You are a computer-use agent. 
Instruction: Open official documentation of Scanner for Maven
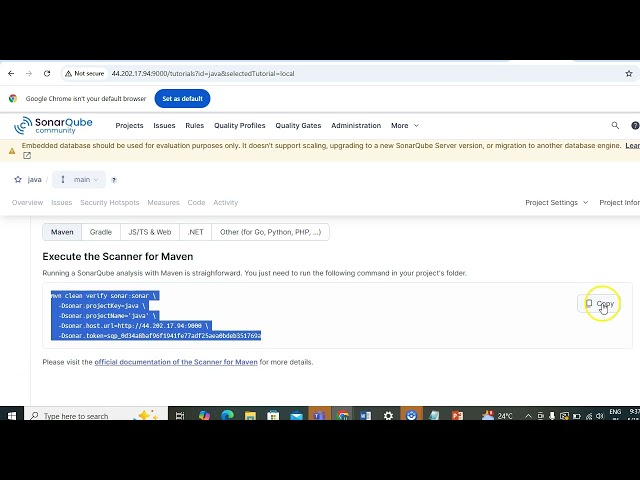click(x=176, y=362)
